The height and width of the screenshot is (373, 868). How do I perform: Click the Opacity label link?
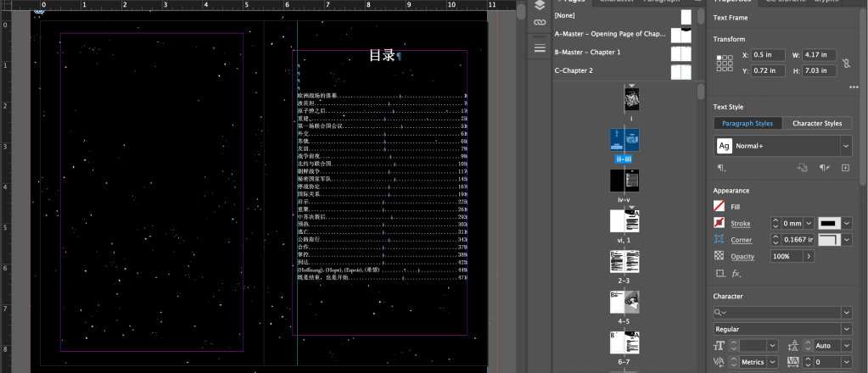coord(743,256)
